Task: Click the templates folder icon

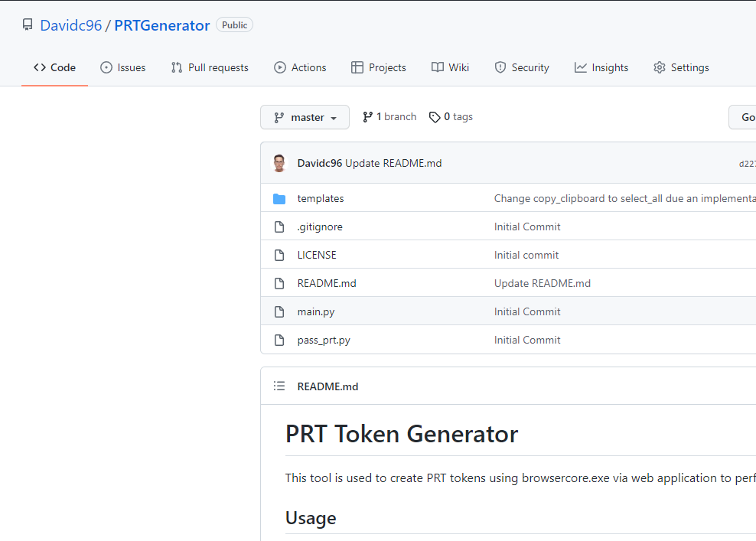Action: (x=279, y=199)
